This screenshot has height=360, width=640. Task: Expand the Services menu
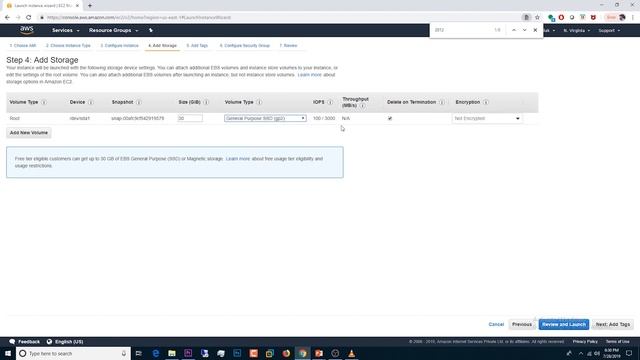coord(65,30)
